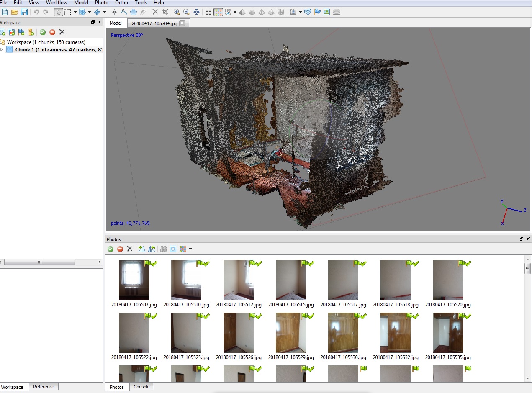The width and height of the screenshot is (532, 393).
Task: Select the Workspace root tree item
Action: [x=46, y=42]
